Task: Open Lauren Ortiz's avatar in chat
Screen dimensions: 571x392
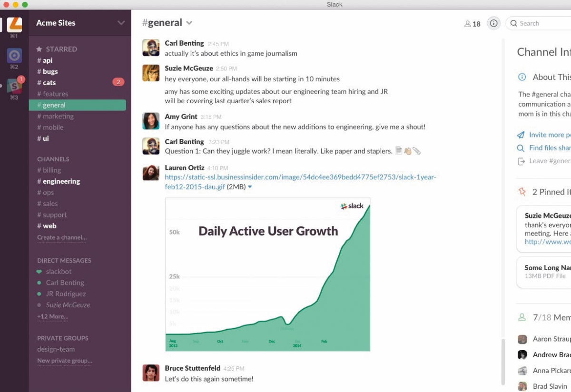Action: [151, 172]
